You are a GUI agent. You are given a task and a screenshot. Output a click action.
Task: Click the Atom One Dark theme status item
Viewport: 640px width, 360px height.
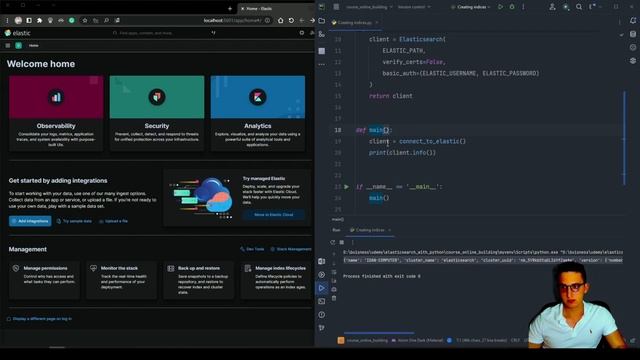click(x=417, y=340)
